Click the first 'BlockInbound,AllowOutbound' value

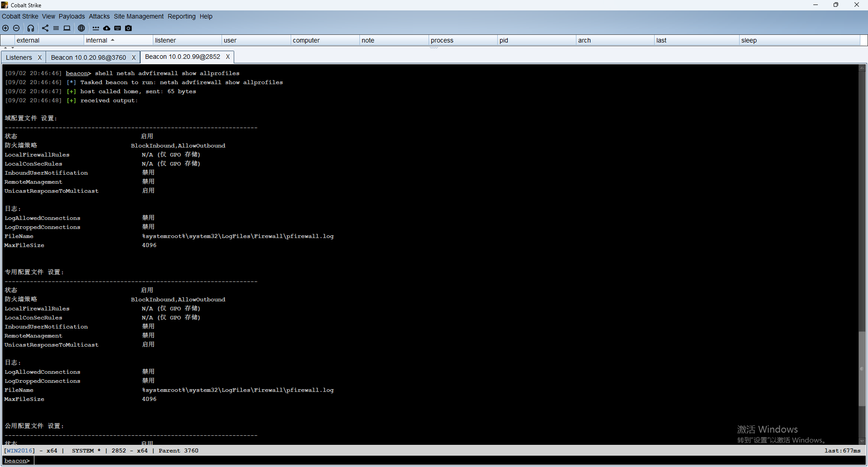pyautogui.click(x=178, y=146)
